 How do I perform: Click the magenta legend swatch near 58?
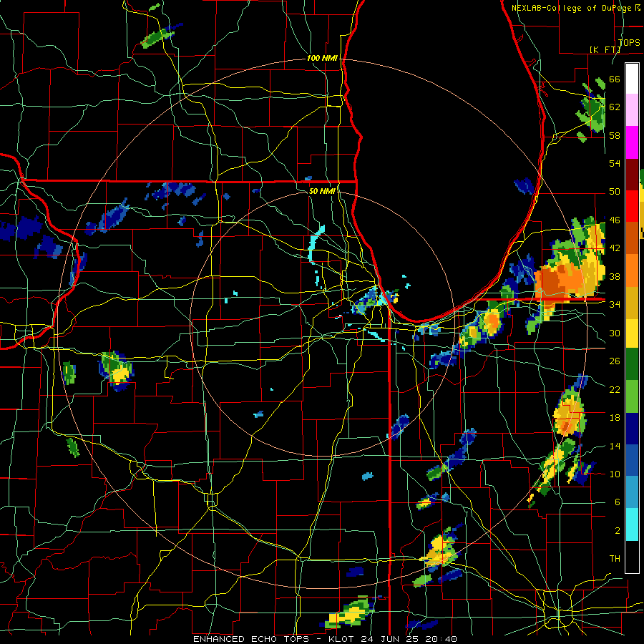coord(632,142)
